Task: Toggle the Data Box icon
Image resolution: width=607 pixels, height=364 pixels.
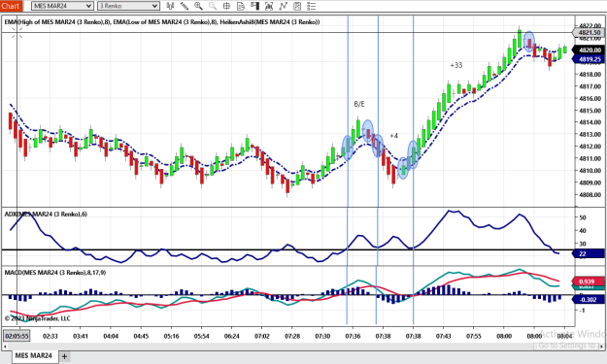Action: [x=241, y=6]
